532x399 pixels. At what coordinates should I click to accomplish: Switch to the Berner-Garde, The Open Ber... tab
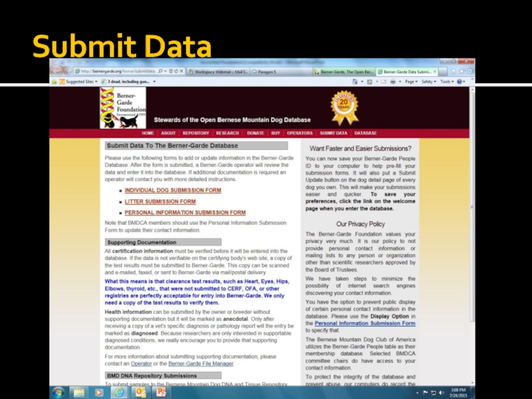(x=344, y=72)
